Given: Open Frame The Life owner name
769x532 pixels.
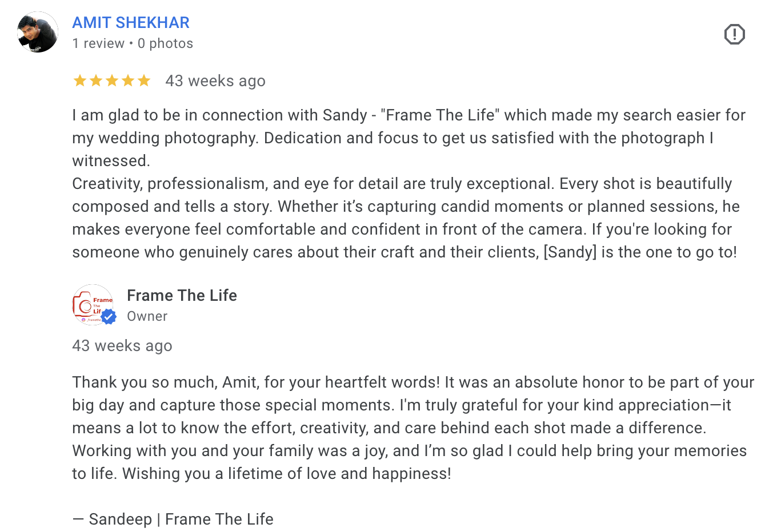Looking at the screenshot, I should click(x=182, y=295).
